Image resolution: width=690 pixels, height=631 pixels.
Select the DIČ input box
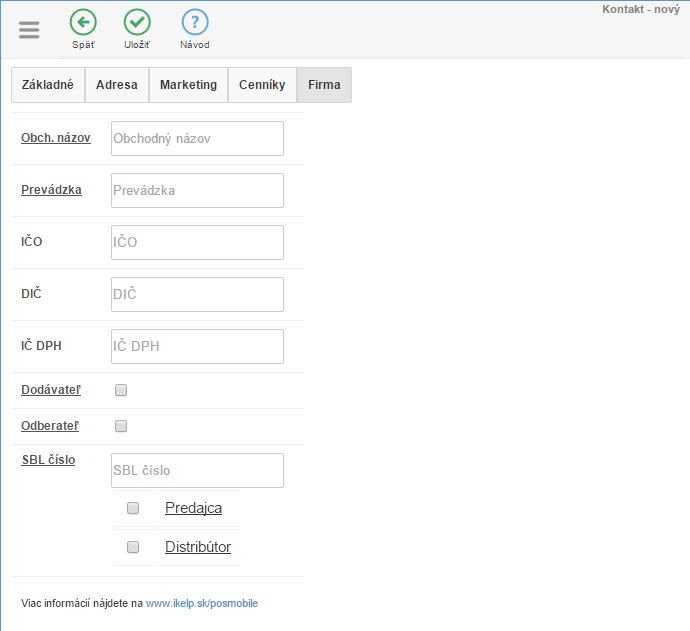point(197,294)
